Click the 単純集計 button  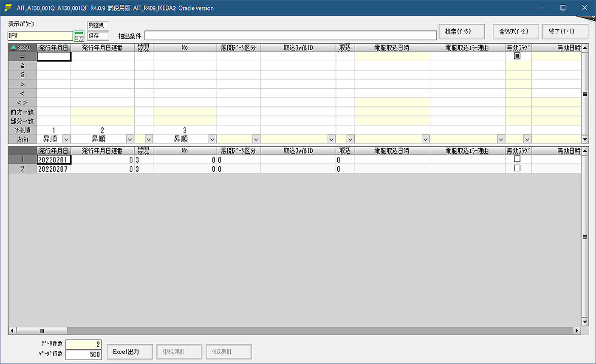click(179, 352)
